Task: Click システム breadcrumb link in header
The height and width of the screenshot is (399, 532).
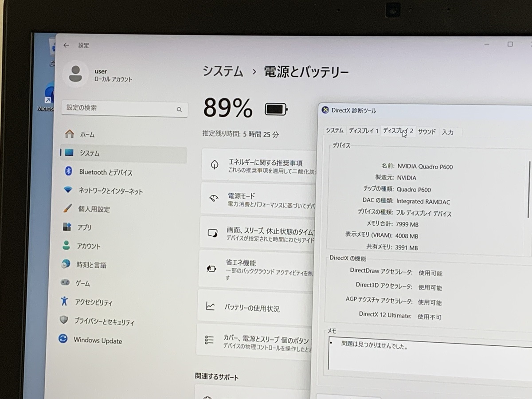Action: click(x=223, y=71)
